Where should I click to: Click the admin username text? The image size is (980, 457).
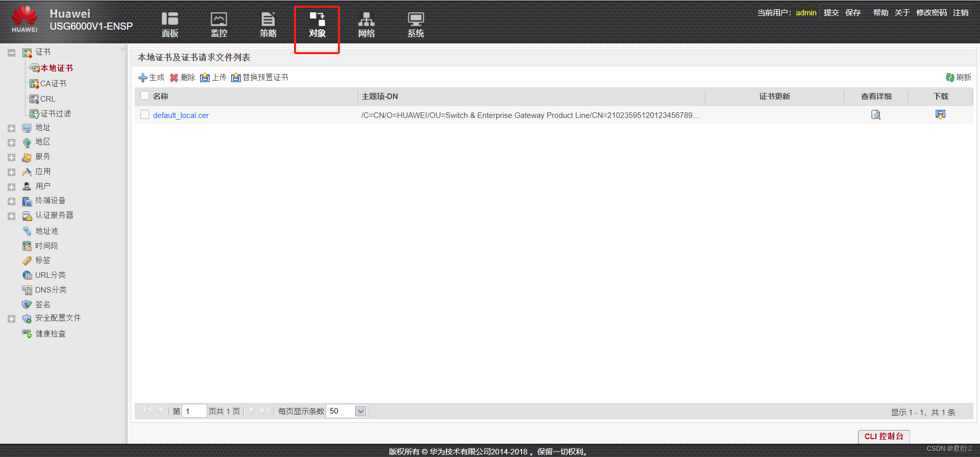tap(806, 13)
